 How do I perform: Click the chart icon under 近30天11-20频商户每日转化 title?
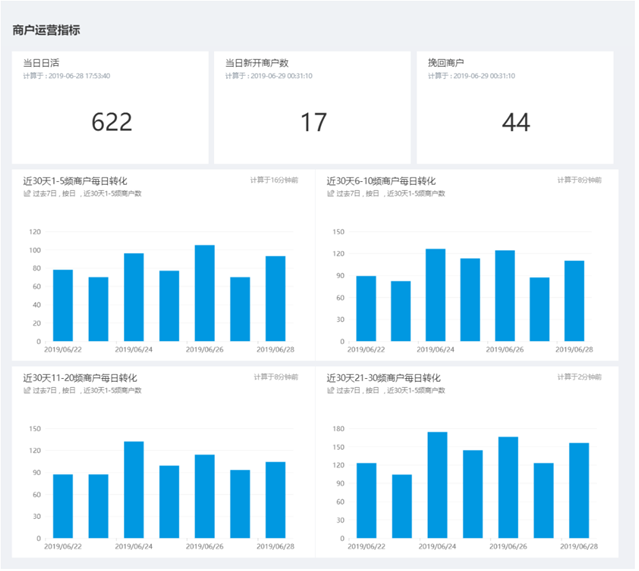tap(25, 390)
